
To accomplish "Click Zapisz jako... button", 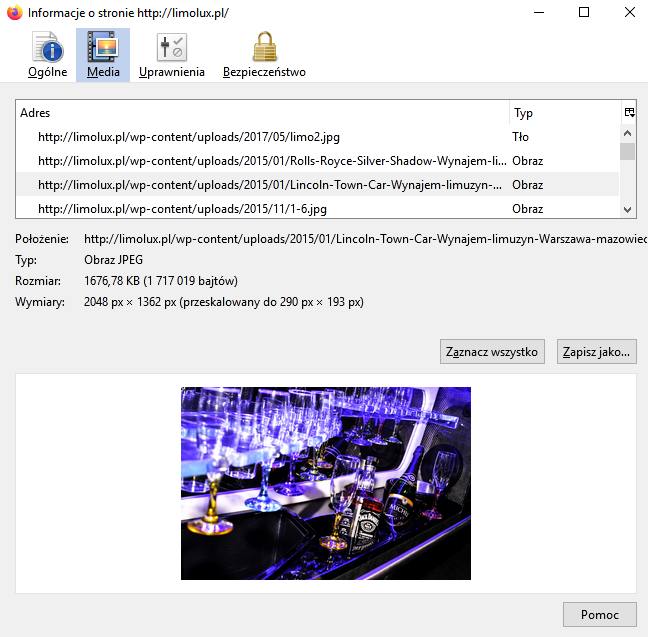I will click(596, 352).
